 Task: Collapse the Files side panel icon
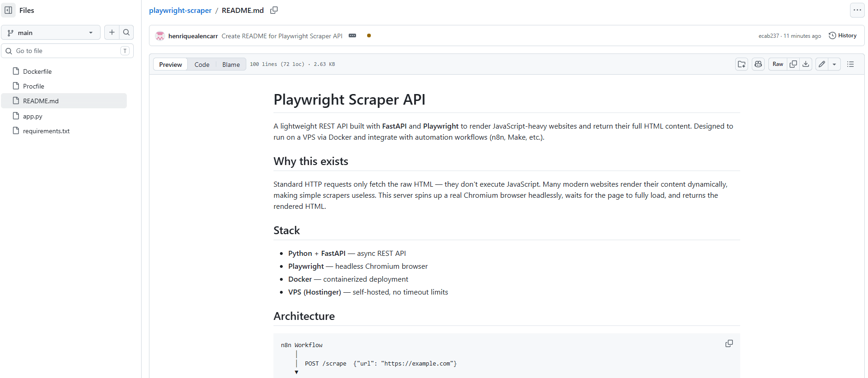coord(8,10)
